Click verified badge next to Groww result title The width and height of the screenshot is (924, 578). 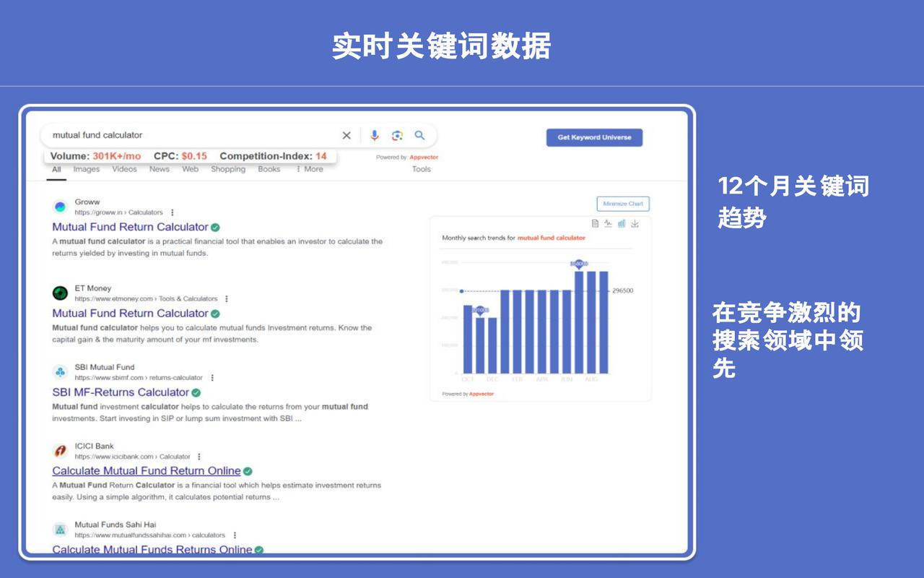[x=215, y=228]
